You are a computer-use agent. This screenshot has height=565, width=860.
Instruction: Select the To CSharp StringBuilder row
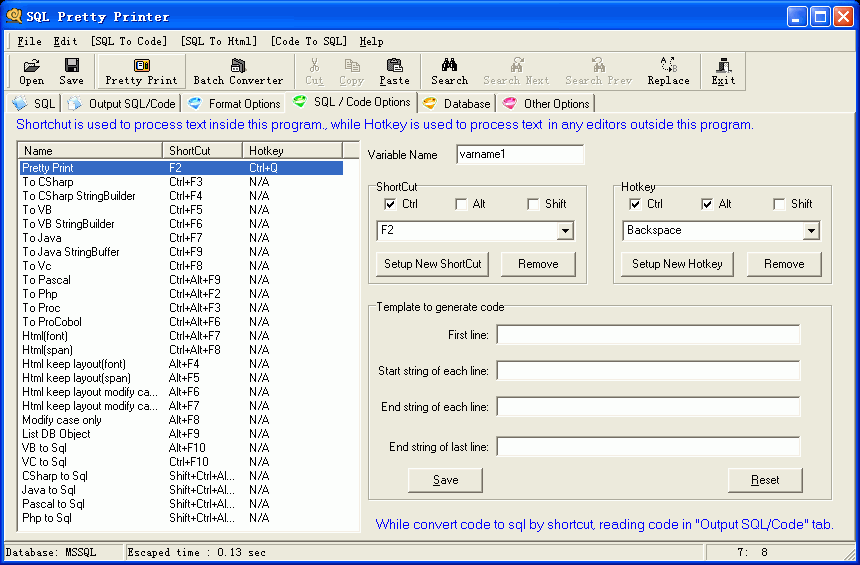[181, 196]
